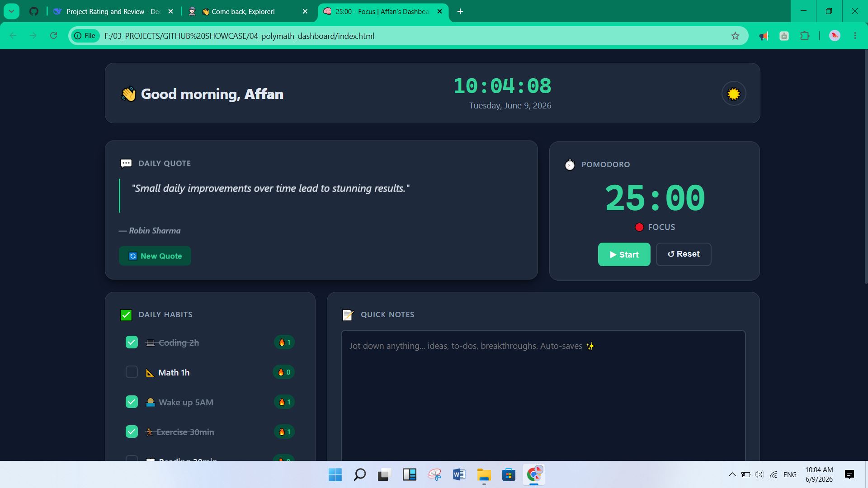Viewport: 868px width, 488px height.
Task: Close the Come back, Explorer! tab
Action: [305, 11]
